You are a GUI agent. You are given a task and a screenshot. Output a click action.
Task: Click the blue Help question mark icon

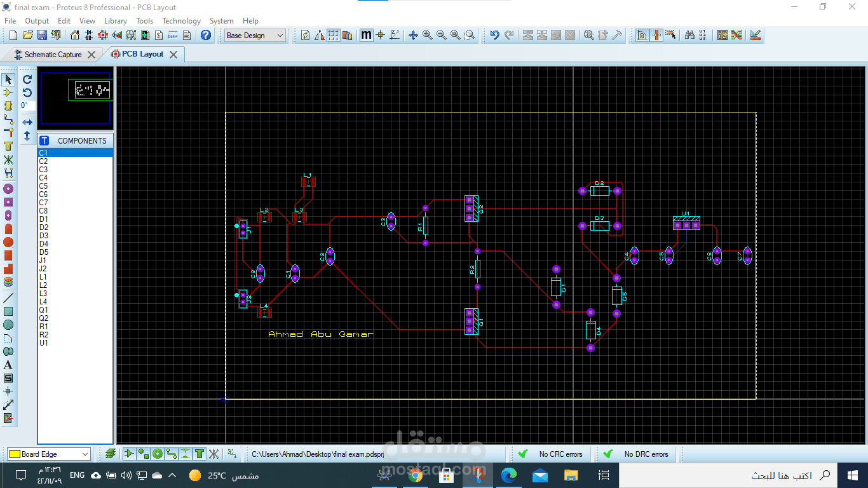pyautogui.click(x=206, y=36)
